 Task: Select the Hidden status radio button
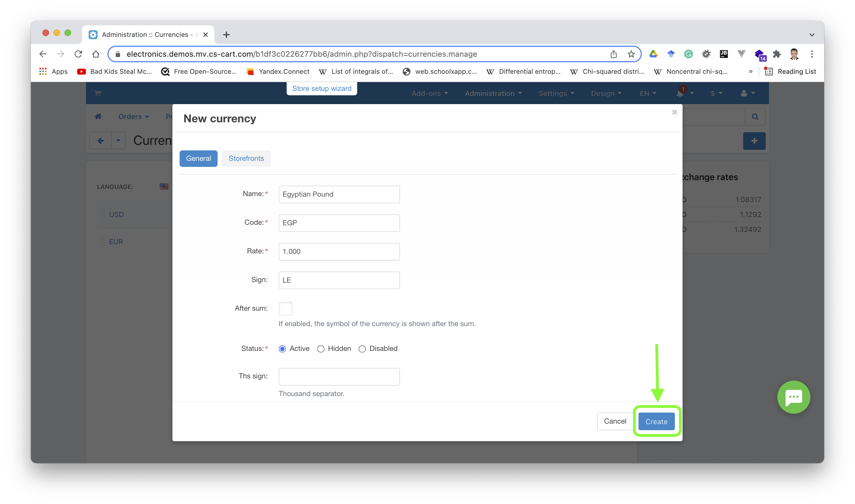coord(320,349)
